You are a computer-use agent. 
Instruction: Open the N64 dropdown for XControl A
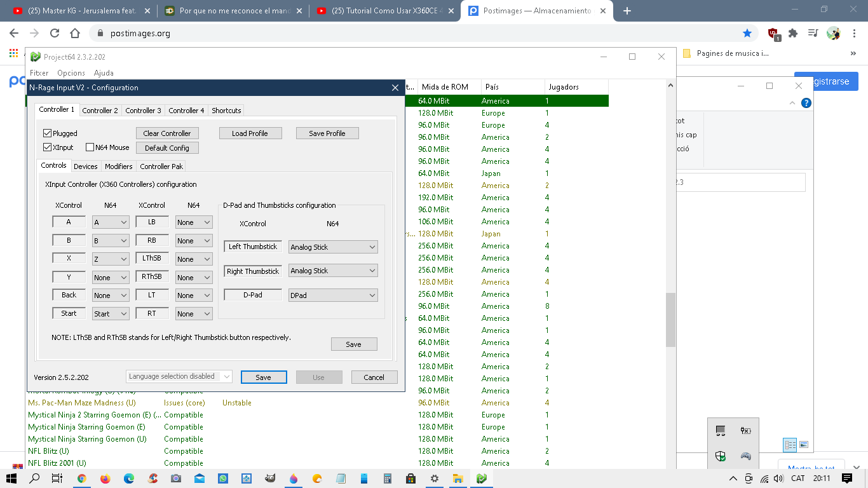pos(111,222)
